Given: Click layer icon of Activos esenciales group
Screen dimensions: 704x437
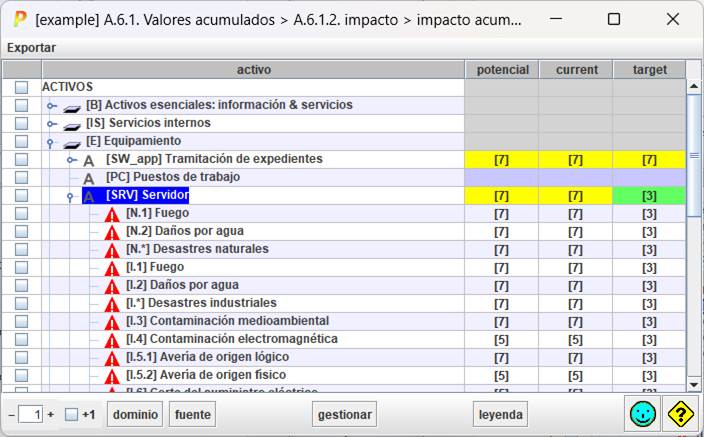Looking at the screenshot, I should pos(71,107).
